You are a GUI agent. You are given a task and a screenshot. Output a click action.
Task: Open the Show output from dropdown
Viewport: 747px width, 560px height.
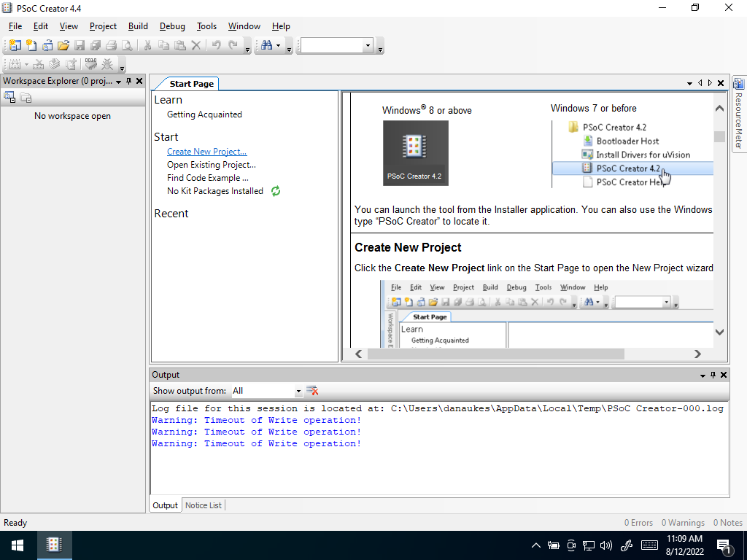click(x=298, y=391)
